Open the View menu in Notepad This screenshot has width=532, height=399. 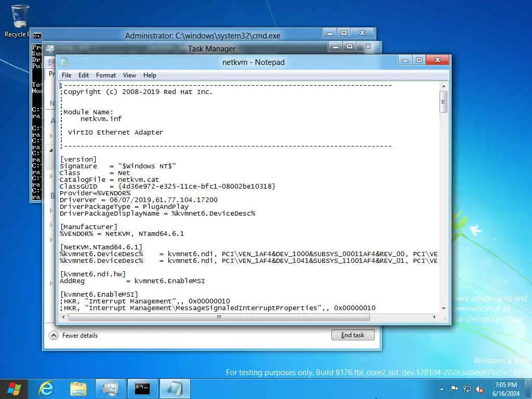[x=129, y=75]
